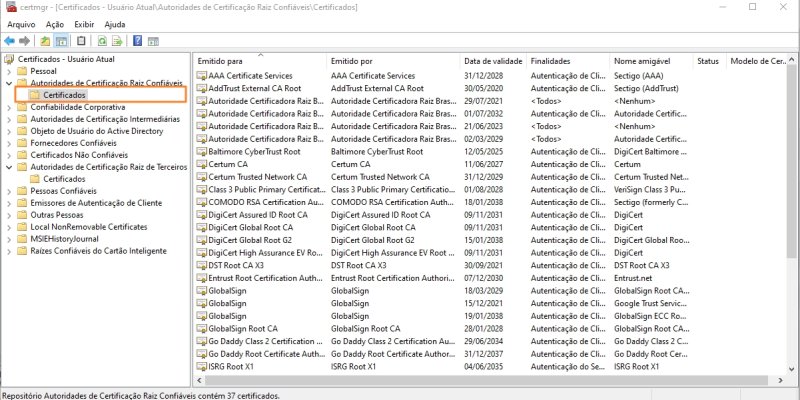Toggle the Show/Hide Console Tree icon
Viewport: 800px width, 400px height.
[61, 41]
